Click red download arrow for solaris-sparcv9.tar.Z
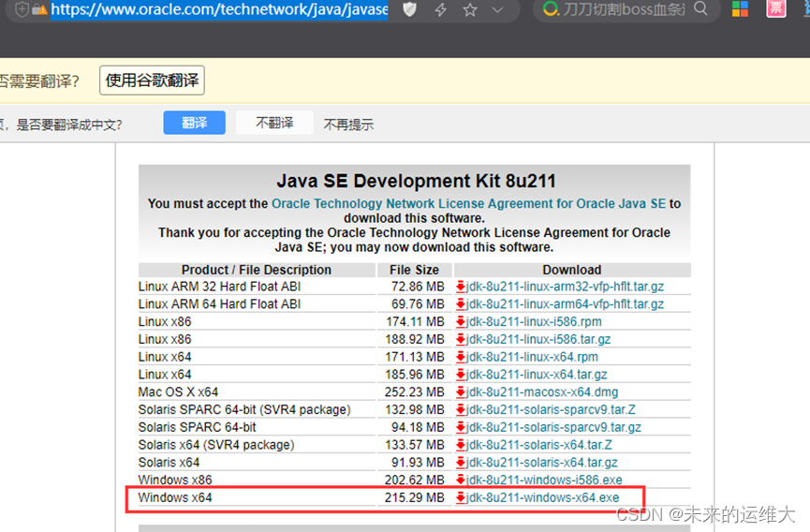810x532 pixels. (461, 409)
